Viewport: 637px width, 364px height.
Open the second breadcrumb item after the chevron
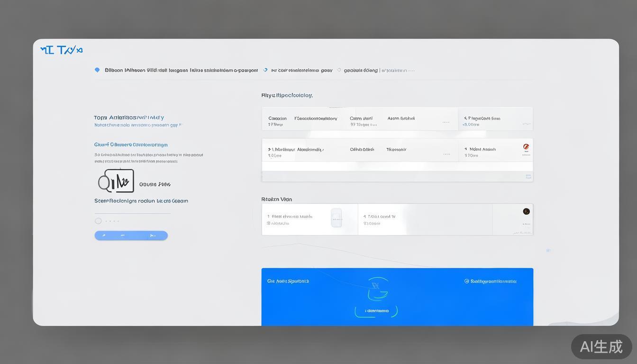point(301,70)
